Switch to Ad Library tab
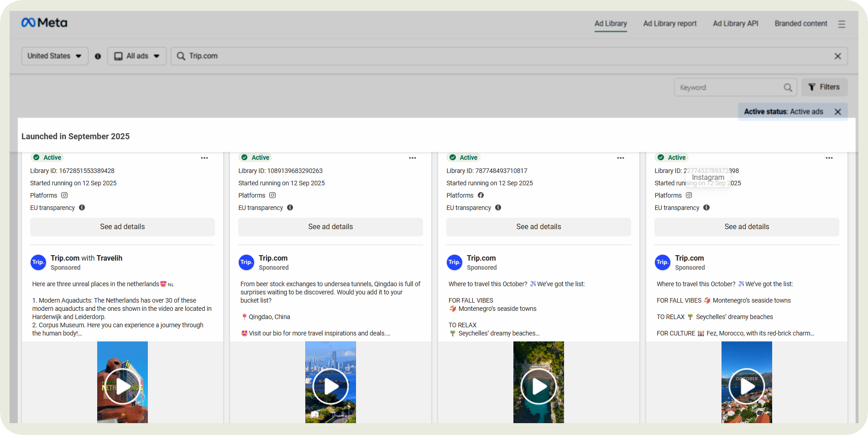 click(x=611, y=24)
